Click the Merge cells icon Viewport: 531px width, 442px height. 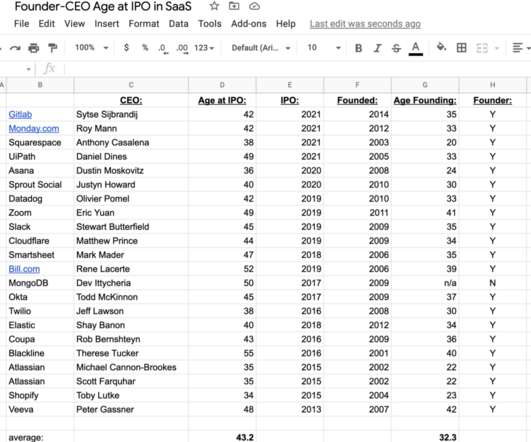pos(482,48)
